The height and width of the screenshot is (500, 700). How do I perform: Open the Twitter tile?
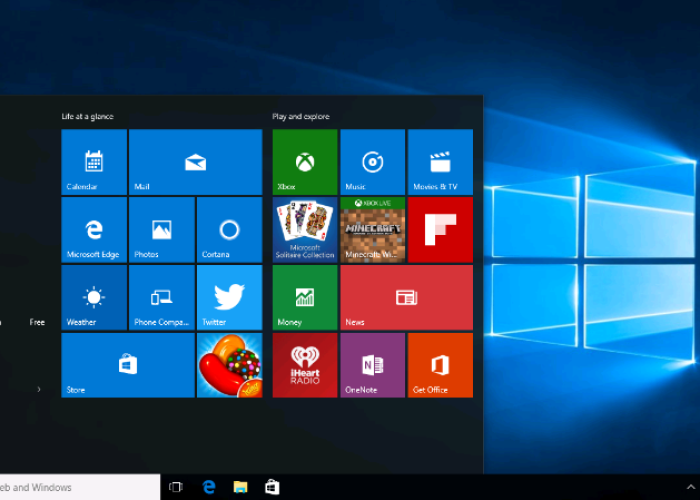pyautogui.click(x=229, y=298)
